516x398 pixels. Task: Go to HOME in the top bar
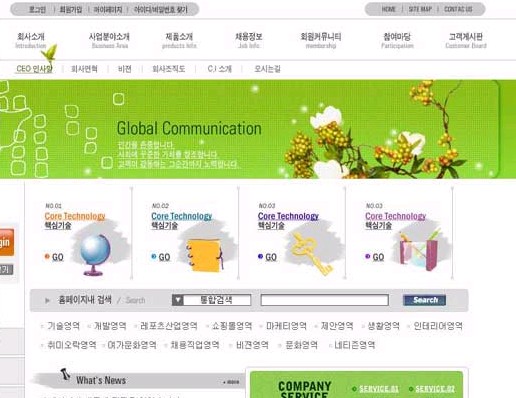(x=388, y=9)
